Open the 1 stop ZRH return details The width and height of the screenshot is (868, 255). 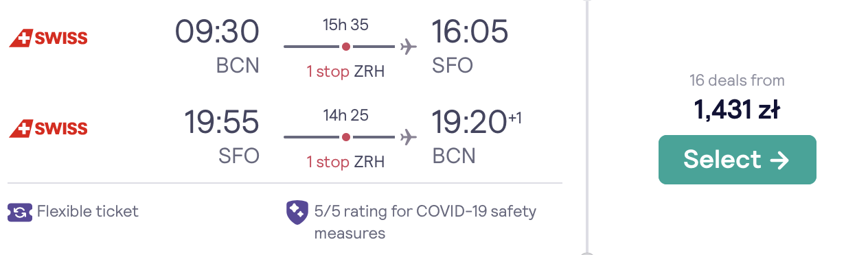coord(345,162)
